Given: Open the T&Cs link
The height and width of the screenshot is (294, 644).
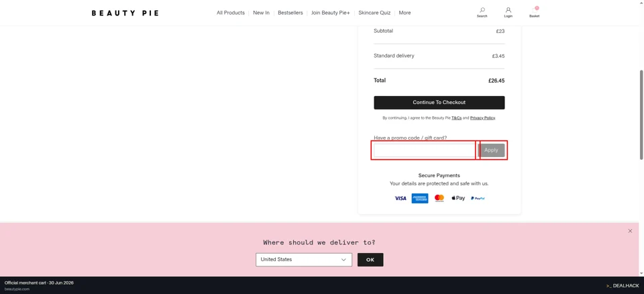Looking at the screenshot, I should pos(456,118).
